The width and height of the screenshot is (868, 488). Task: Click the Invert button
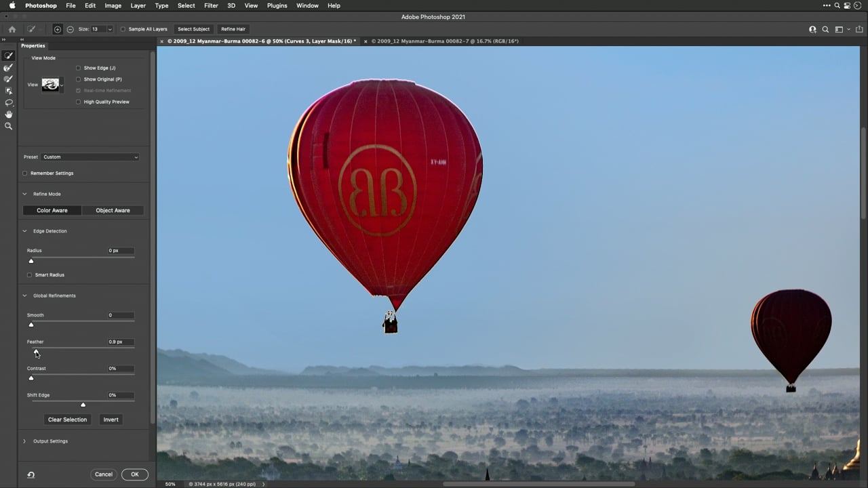pyautogui.click(x=111, y=420)
